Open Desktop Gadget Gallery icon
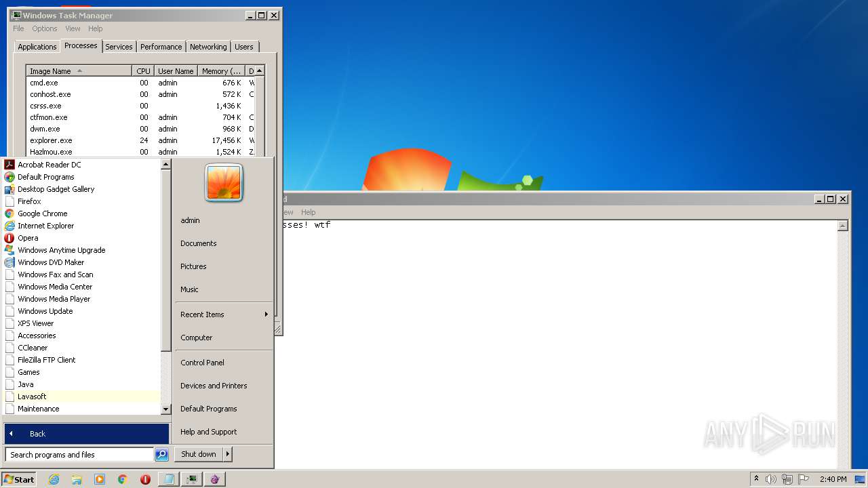 (9, 189)
